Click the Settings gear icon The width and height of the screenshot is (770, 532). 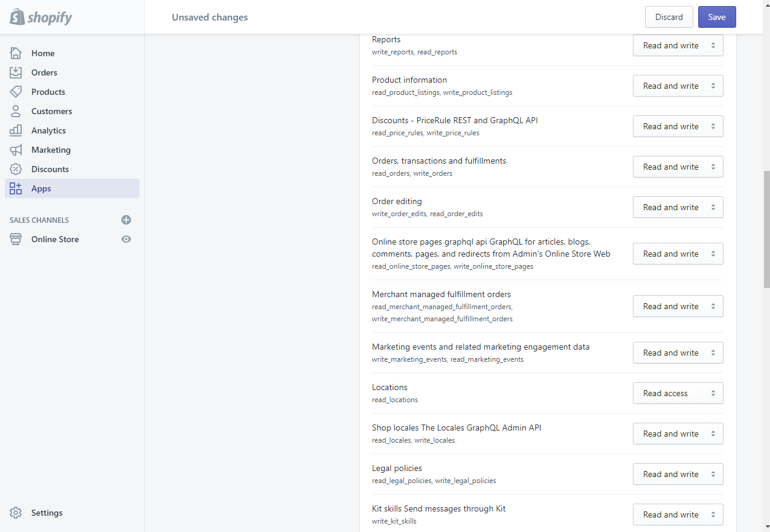(x=16, y=513)
